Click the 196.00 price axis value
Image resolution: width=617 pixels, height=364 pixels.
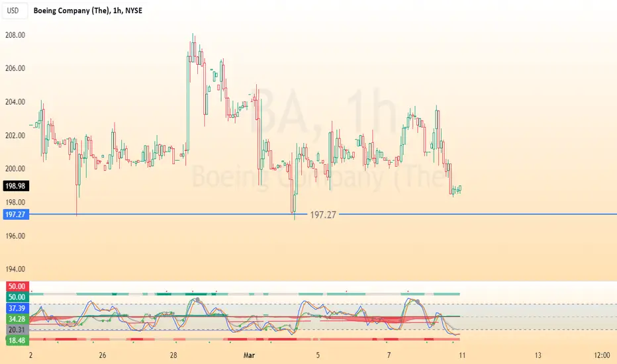tap(15, 236)
